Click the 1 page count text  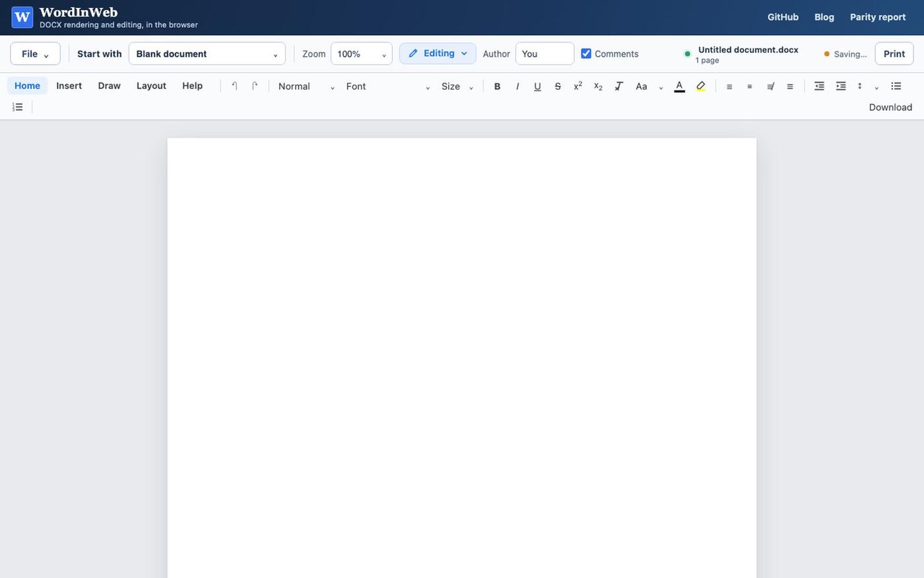707,60
